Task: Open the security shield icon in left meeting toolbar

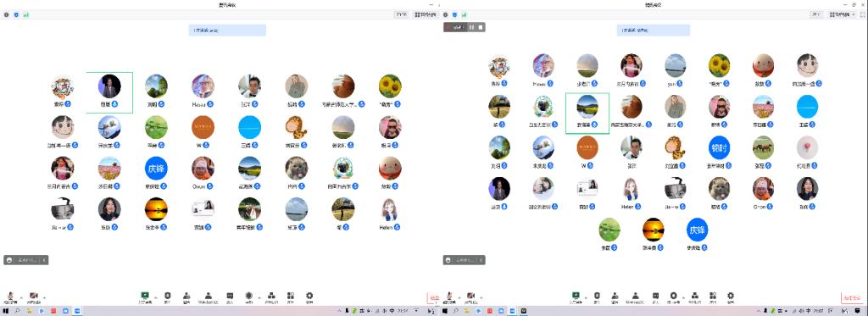Action: (x=167, y=296)
